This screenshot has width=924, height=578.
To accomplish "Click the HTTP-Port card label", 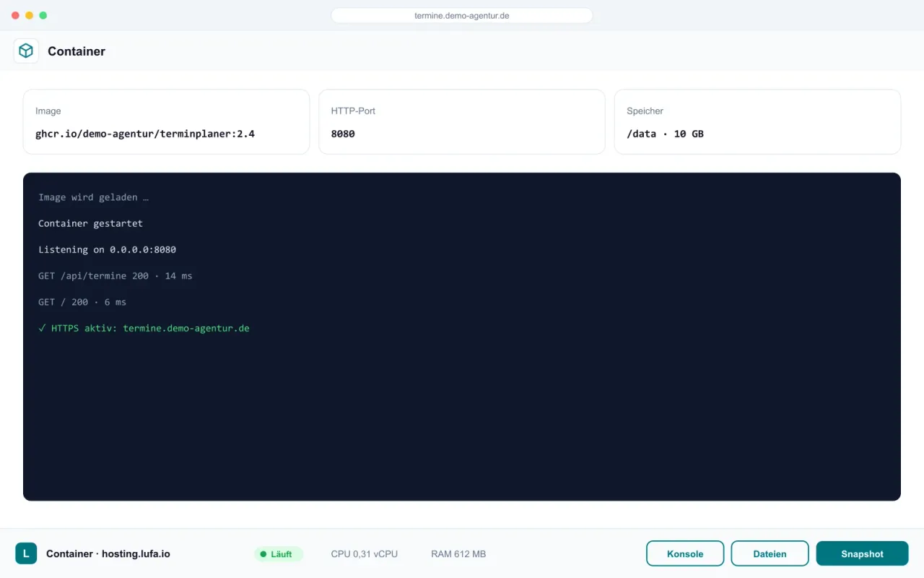I will click(x=353, y=111).
